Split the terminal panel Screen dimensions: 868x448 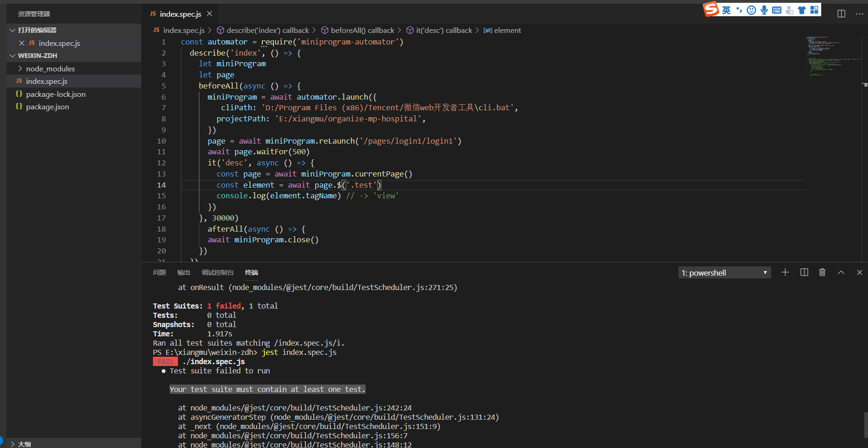(804, 272)
